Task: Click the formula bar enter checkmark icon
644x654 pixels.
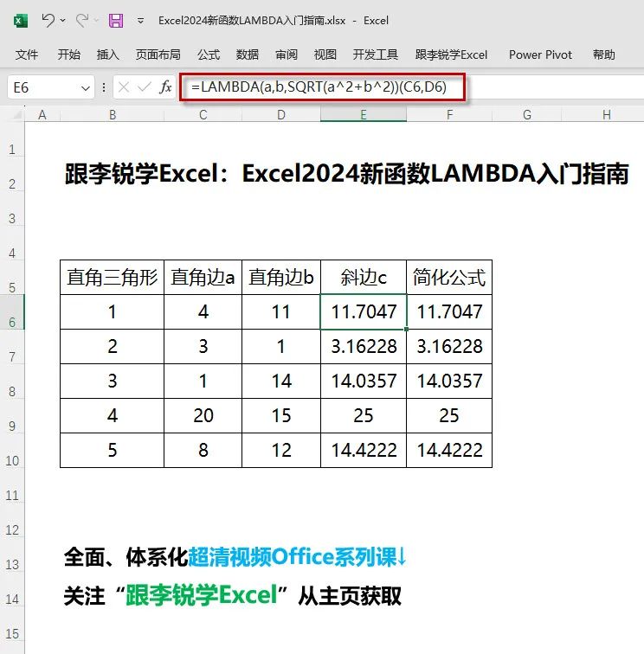Action: pyautogui.click(x=145, y=87)
